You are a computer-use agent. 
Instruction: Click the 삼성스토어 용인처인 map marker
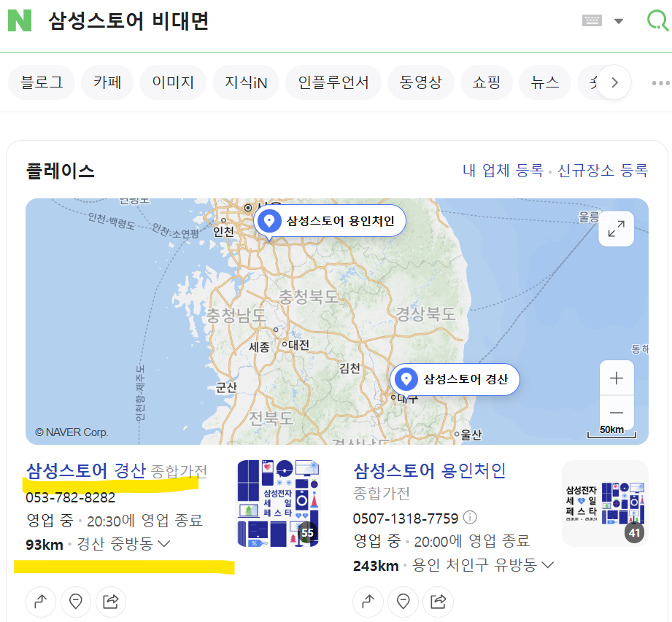point(330,221)
